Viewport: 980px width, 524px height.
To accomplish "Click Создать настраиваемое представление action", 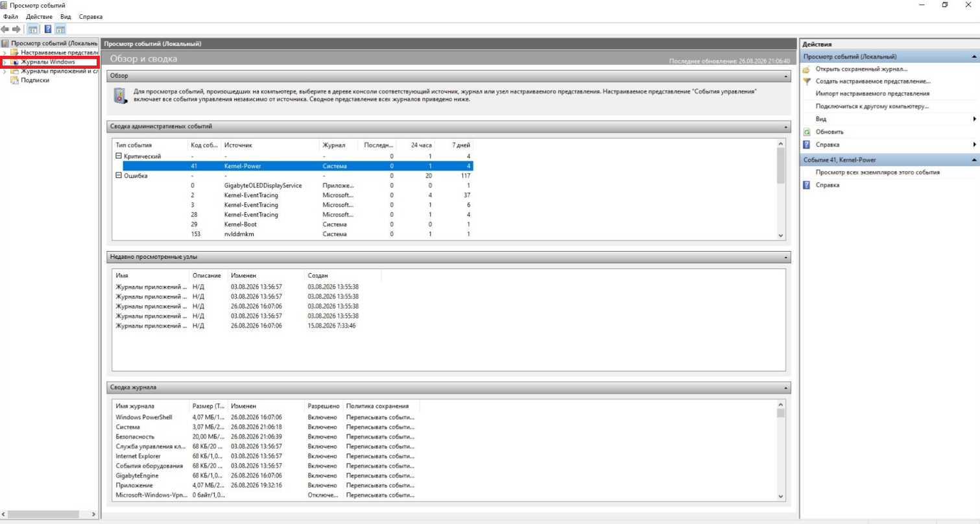I will tap(873, 82).
